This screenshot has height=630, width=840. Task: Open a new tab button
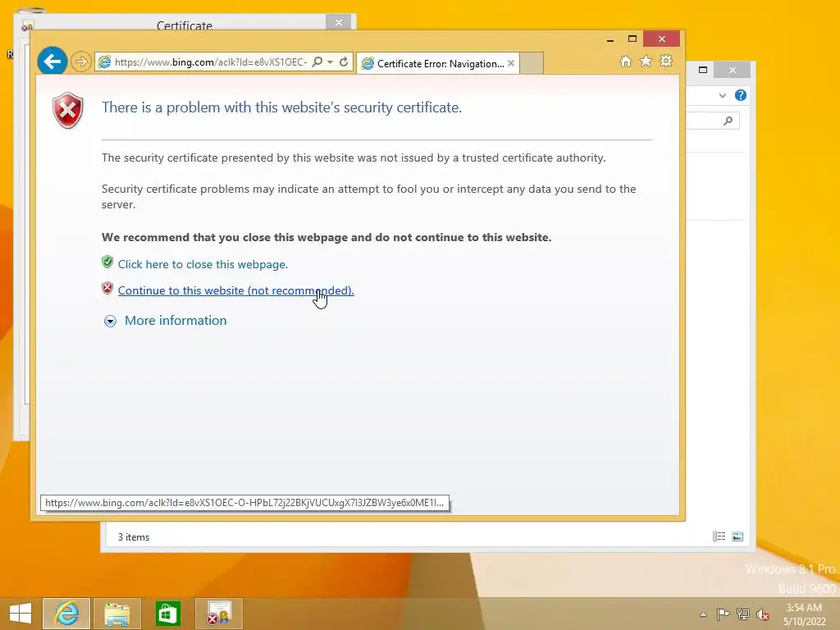point(532,63)
